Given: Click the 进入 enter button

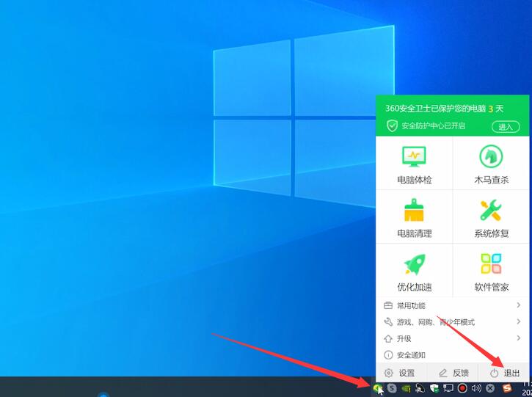Looking at the screenshot, I should (x=506, y=127).
